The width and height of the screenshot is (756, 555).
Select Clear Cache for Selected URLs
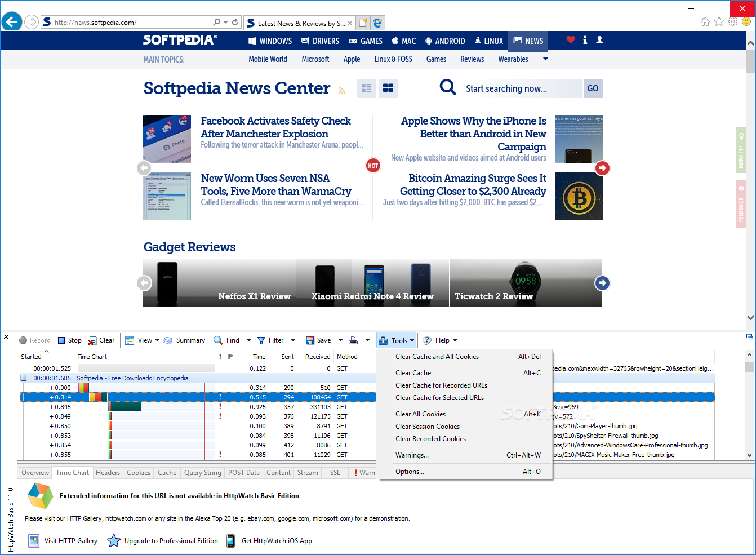coord(465,398)
